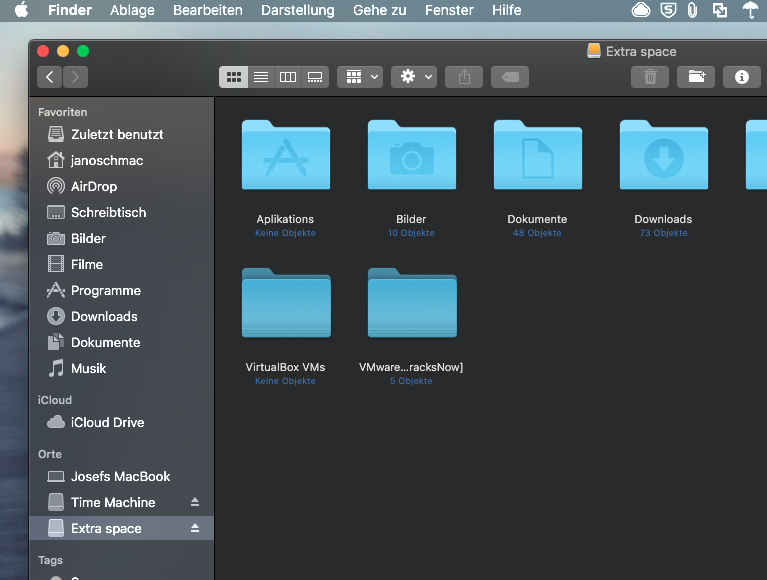Open Musik in the sidebar
Screen dimensions: 767x580
(121, 368)
